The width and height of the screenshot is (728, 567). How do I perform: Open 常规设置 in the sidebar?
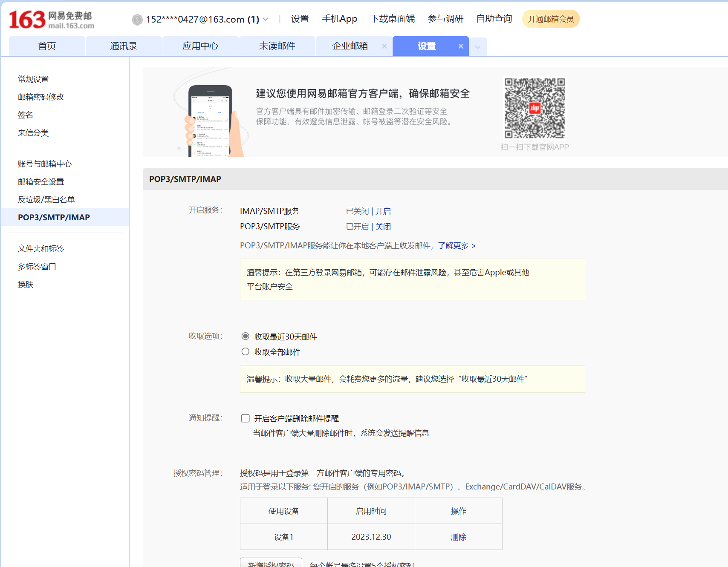click(x=33, y=79)
